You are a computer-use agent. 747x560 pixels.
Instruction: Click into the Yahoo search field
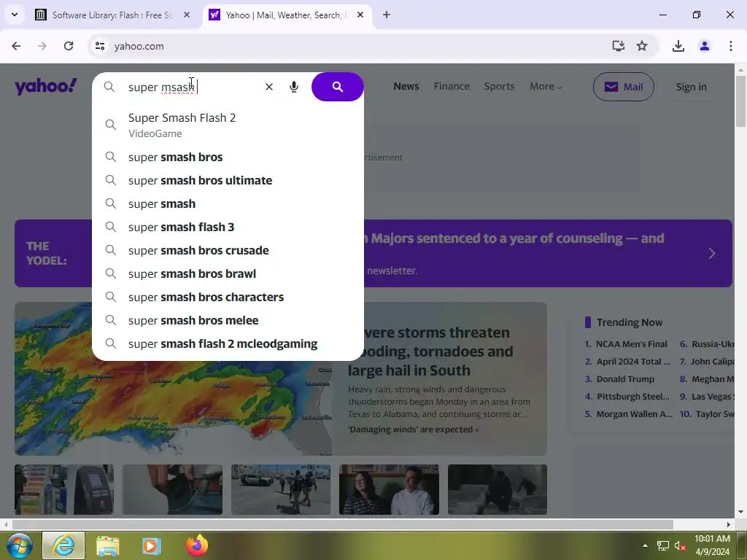190,87
